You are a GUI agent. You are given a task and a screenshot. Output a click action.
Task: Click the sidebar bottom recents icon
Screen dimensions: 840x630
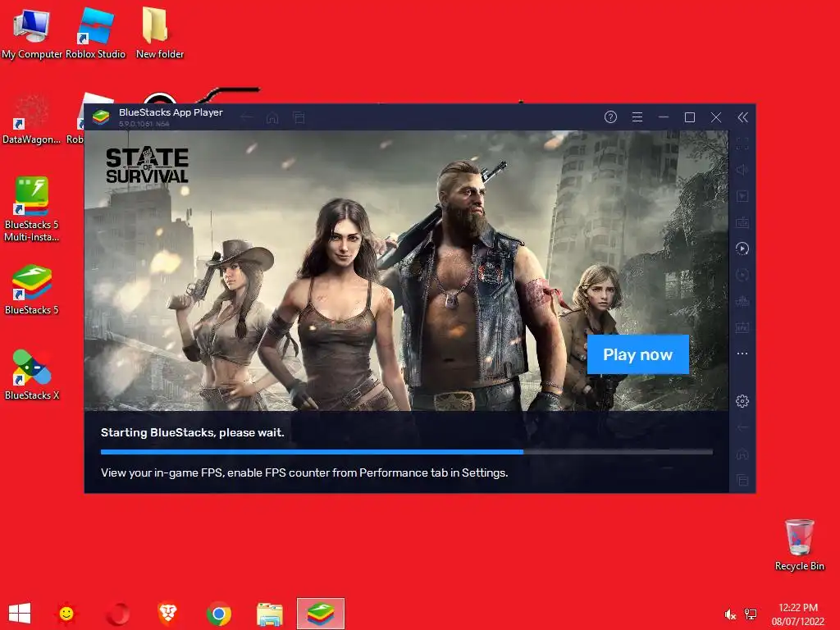coord(742,480)
